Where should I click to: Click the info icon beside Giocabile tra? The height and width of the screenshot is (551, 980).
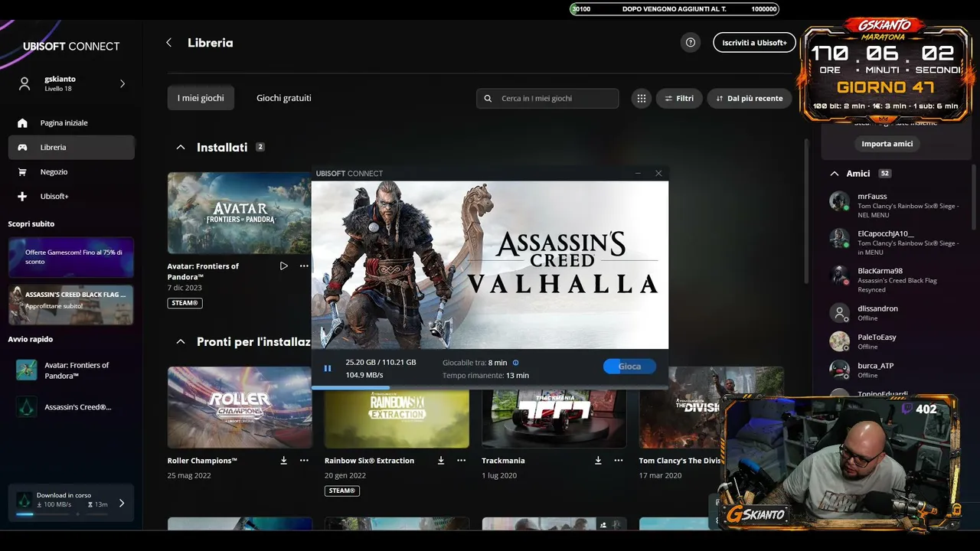(515, 363)
